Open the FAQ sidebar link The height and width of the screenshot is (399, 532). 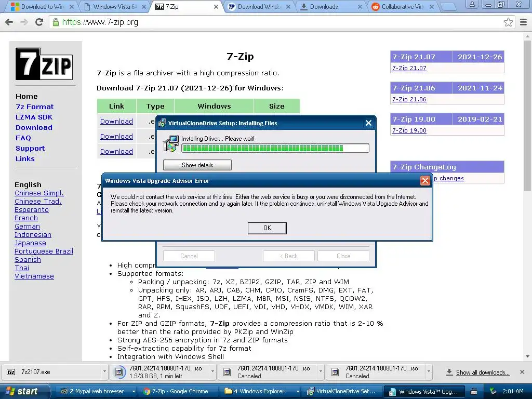click(23, 138)
